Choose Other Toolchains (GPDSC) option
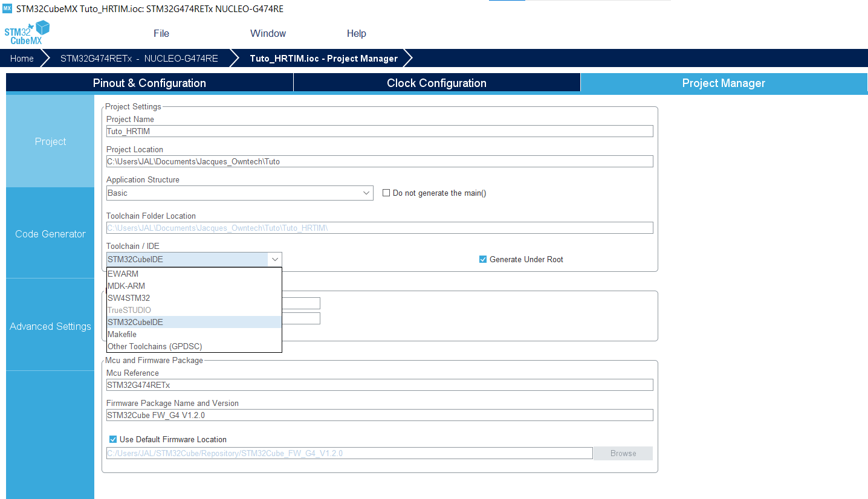The width and height of the screenshot is (868, 499). pyautogui.click(x=194, y=346)
